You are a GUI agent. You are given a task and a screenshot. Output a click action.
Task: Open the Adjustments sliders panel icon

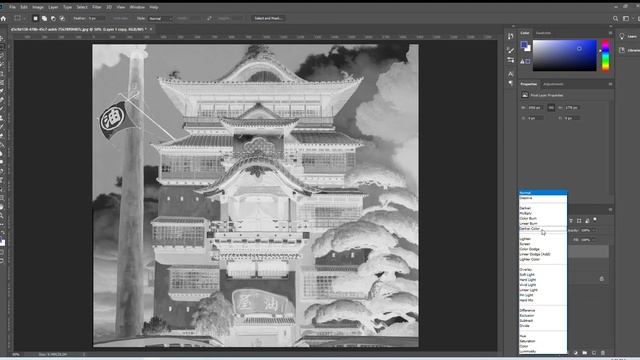click(x=511, y=60)
